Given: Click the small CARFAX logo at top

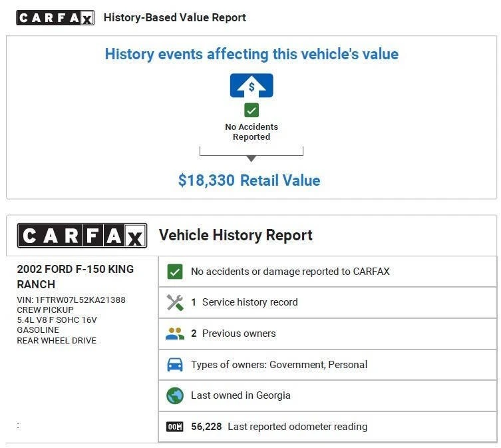Looking at the screenshot, I should (55, 17).
